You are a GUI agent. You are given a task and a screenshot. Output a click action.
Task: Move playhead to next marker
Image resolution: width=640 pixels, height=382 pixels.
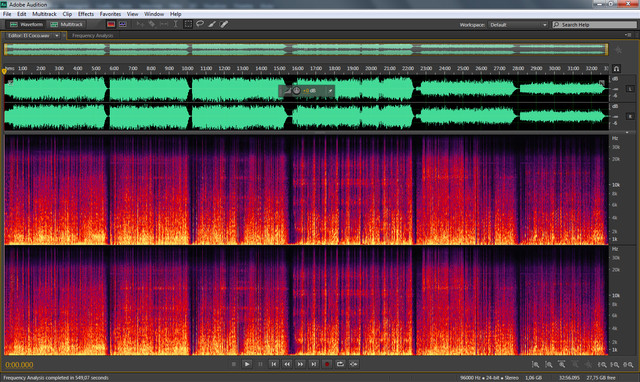pyautogui.click(x=313, y=364)
